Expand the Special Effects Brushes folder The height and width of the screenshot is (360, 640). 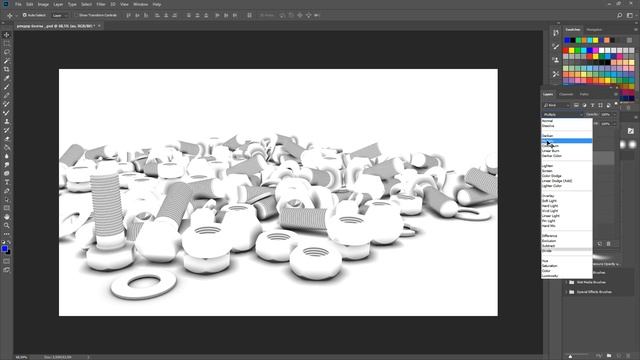(567, 292)
